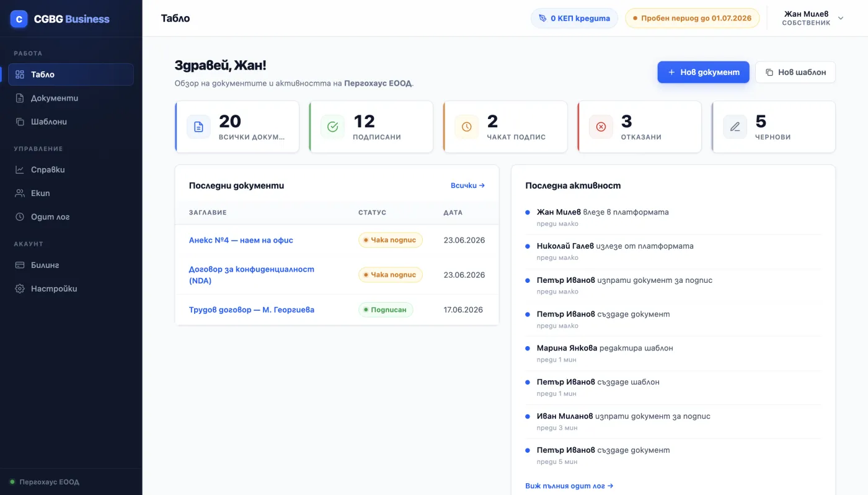Open Трудов договор — М. Георгиева document
The height and width of the screenshot is (495, 868).
click(x=252, y=310)
